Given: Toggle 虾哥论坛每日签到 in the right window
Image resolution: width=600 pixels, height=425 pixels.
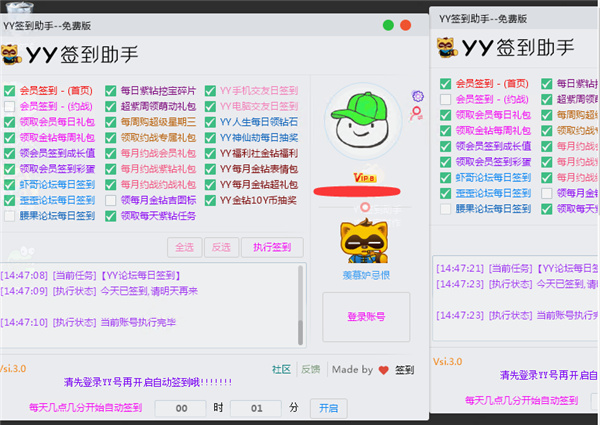Looking at the screenshot, I should (445, 178).
